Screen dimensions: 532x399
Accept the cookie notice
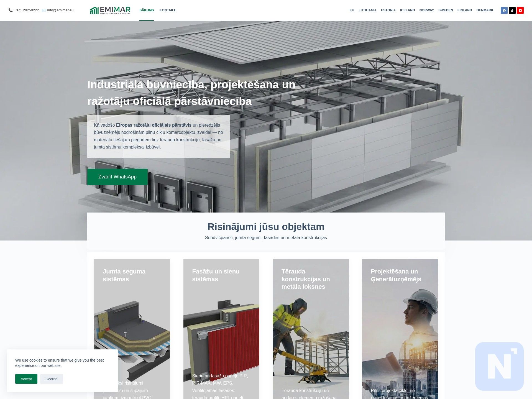pyautogui.click(x=26, y=379)
